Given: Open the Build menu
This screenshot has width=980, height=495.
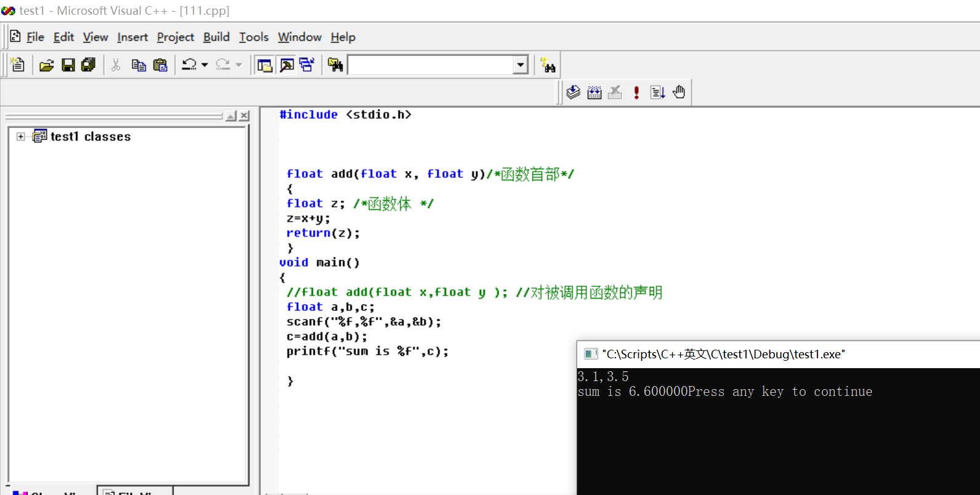Looking at the screenshot, I should (216, 37).
